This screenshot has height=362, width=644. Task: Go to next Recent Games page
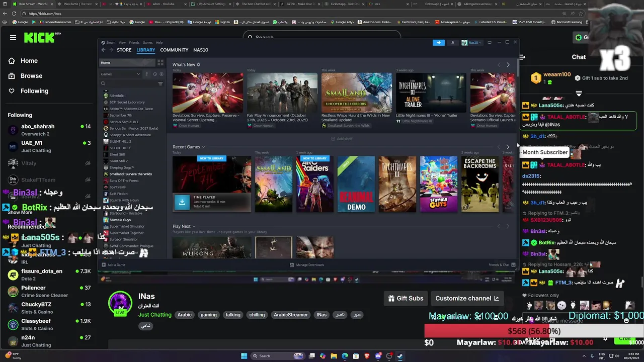click(508, 147)
